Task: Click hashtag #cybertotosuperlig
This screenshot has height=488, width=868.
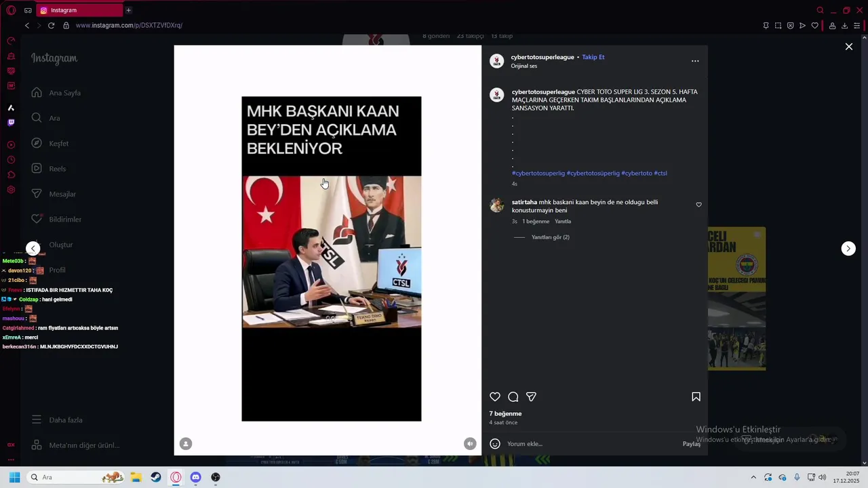Action: (538, 174)
